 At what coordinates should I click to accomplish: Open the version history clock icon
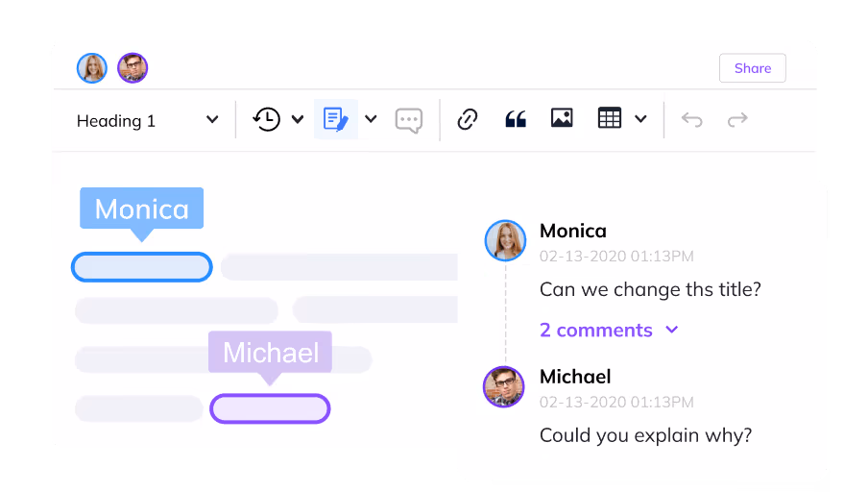coord(266,119)
